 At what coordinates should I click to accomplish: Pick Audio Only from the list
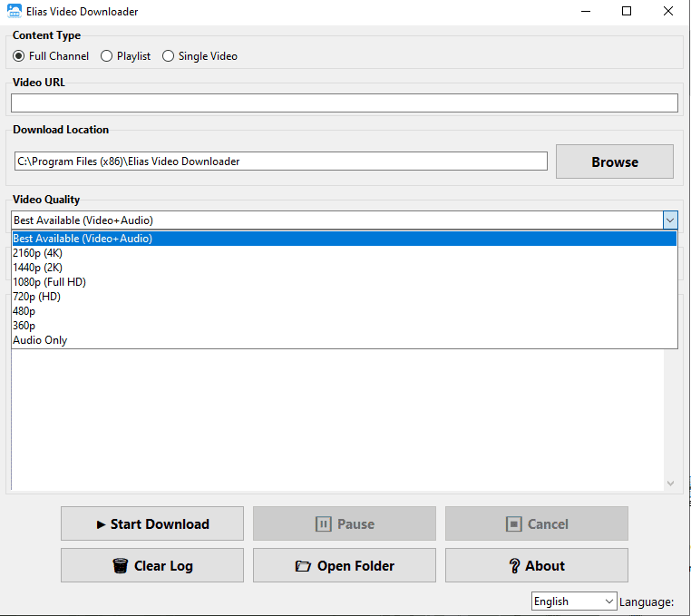pos(40,340)
